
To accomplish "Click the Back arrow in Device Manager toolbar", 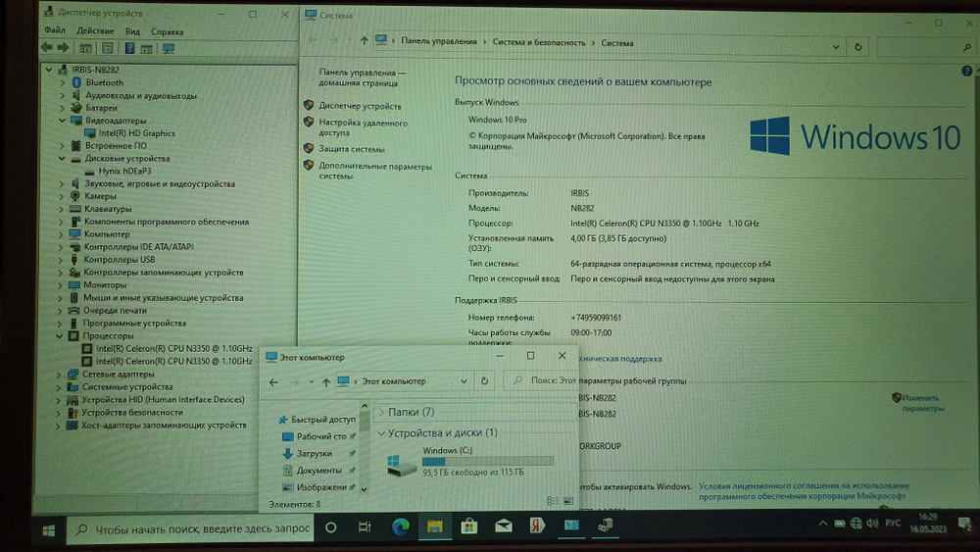I will [47, 47].
